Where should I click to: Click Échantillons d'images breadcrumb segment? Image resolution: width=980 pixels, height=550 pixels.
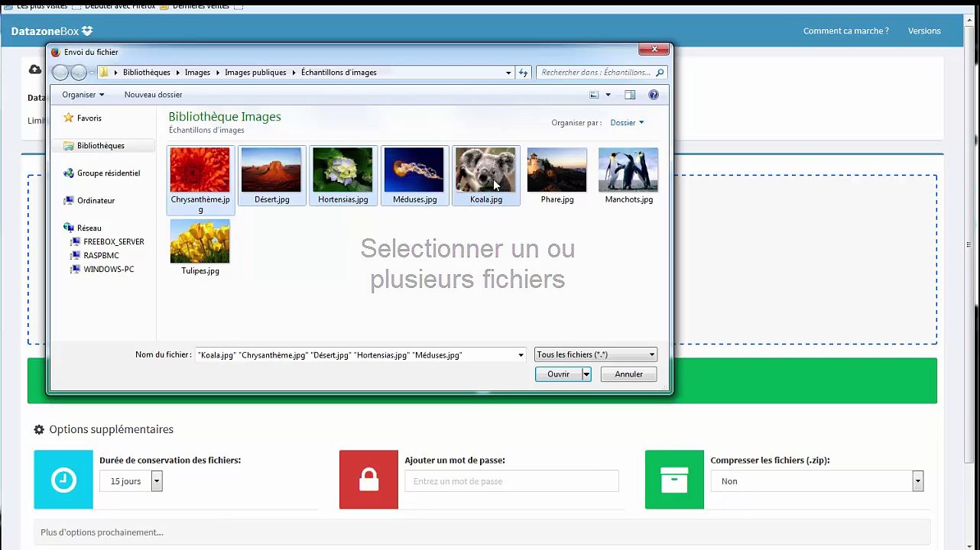339,73
